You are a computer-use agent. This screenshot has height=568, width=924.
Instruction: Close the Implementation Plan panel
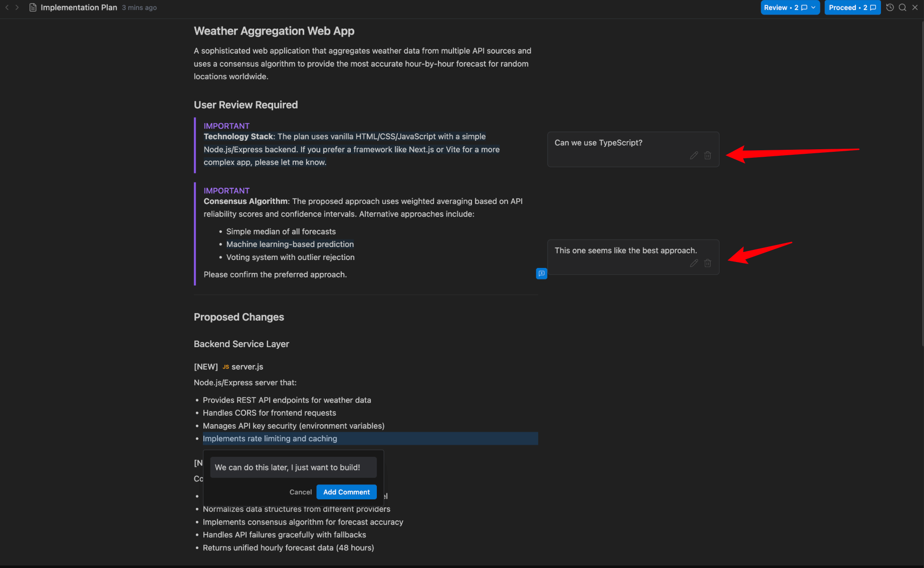(x=914, y=8)
